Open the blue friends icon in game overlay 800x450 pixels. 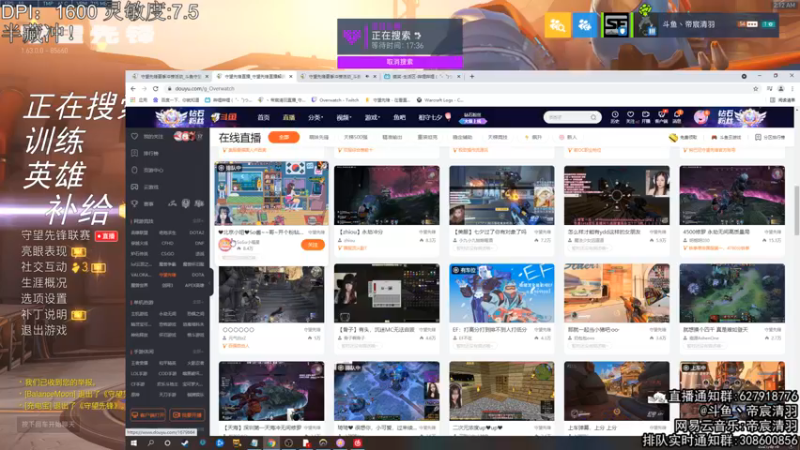pos(585,24)
